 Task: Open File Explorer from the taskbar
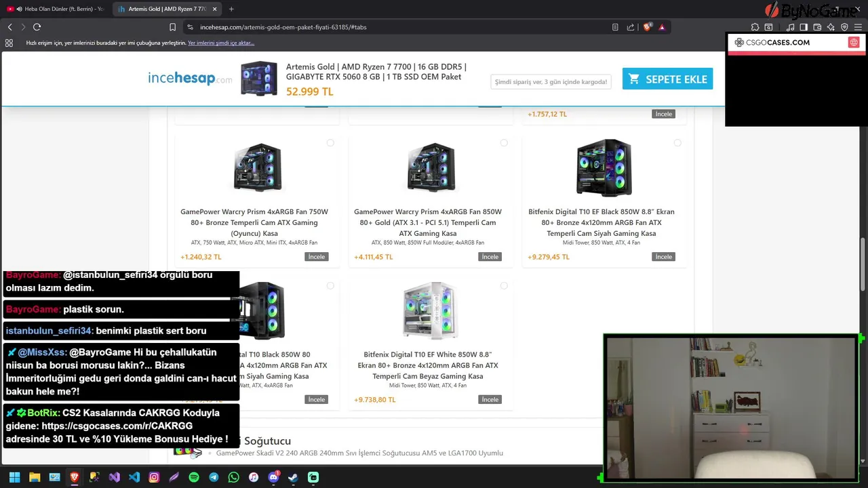point(35,477)
